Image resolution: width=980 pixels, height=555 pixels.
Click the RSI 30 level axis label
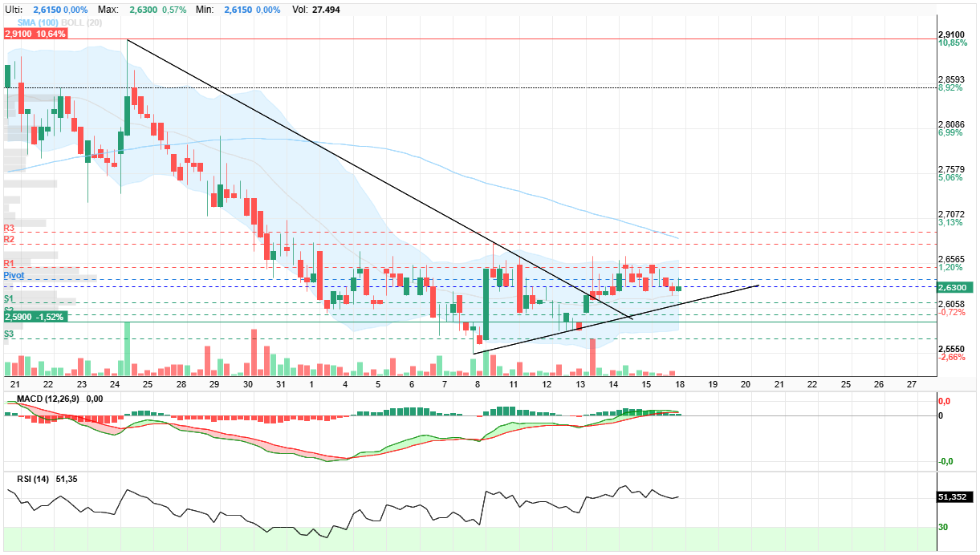[x=944, y=527]
